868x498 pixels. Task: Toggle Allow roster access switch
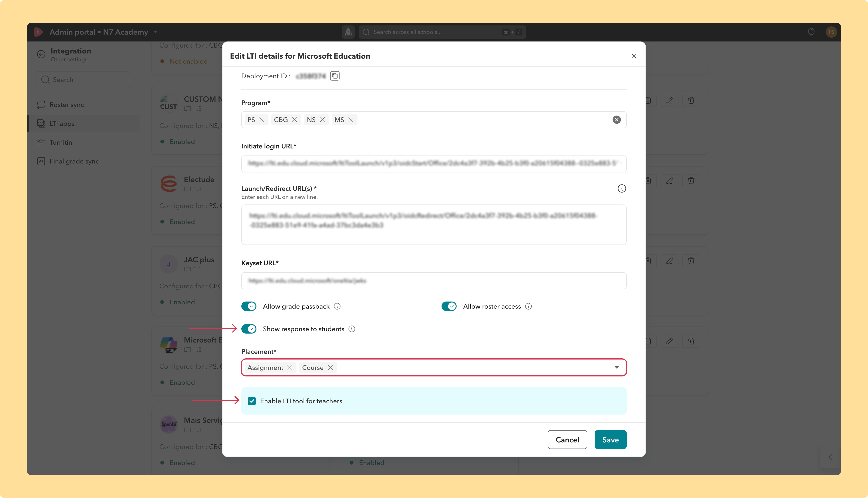click(449, 307)
